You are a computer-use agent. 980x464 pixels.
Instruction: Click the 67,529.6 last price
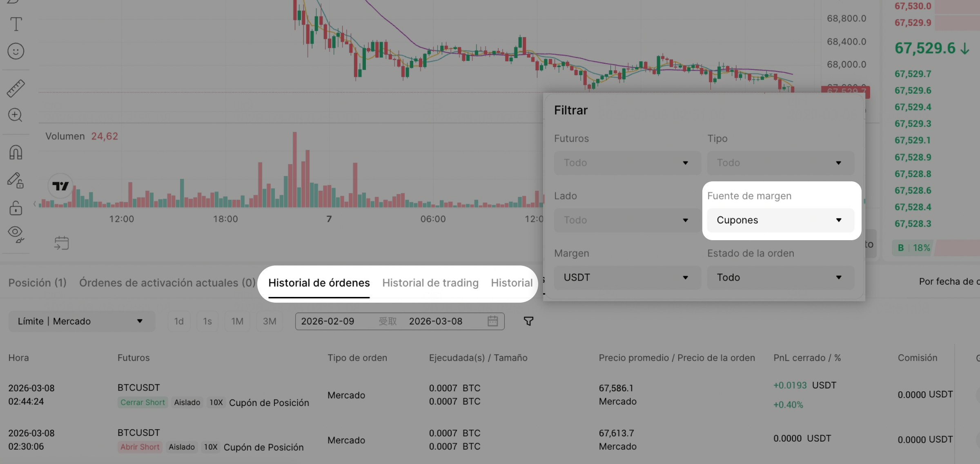pos(925,48)
